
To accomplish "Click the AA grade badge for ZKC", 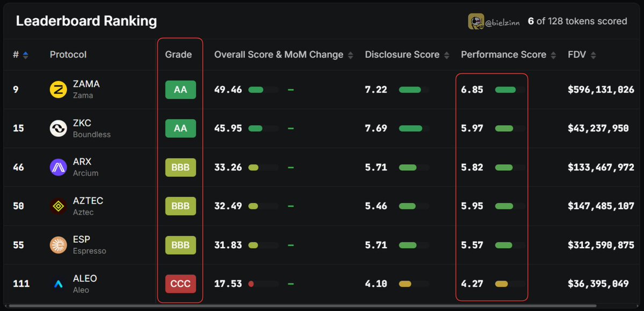I will point(180,128).
